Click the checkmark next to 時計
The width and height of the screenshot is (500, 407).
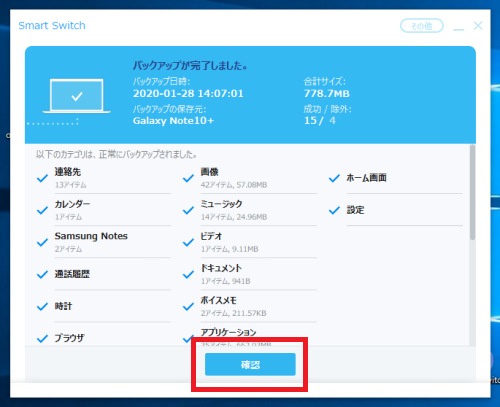42,306
